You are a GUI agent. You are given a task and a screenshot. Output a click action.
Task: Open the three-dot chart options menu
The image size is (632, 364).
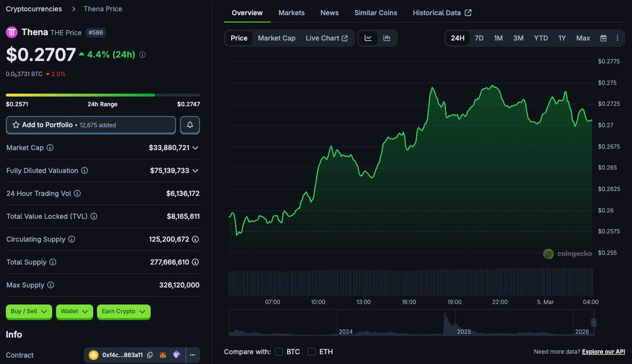pos(617,38)
